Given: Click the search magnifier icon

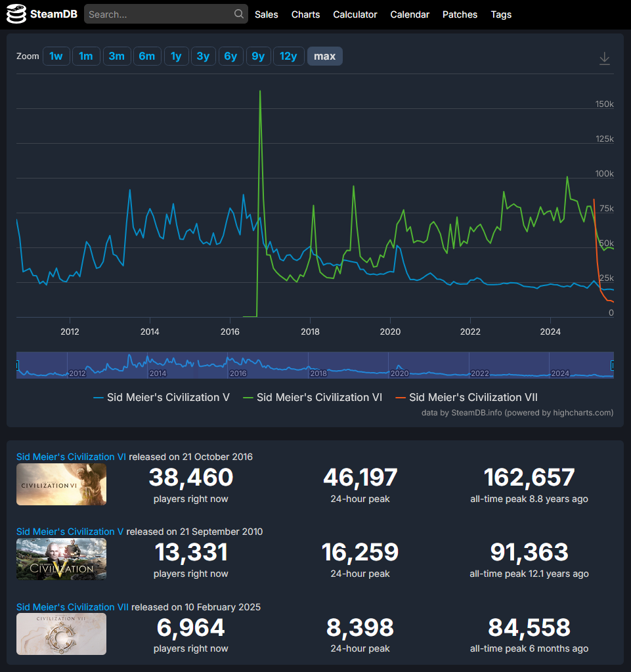Looking at the screenshot, I should click(239, 14).
